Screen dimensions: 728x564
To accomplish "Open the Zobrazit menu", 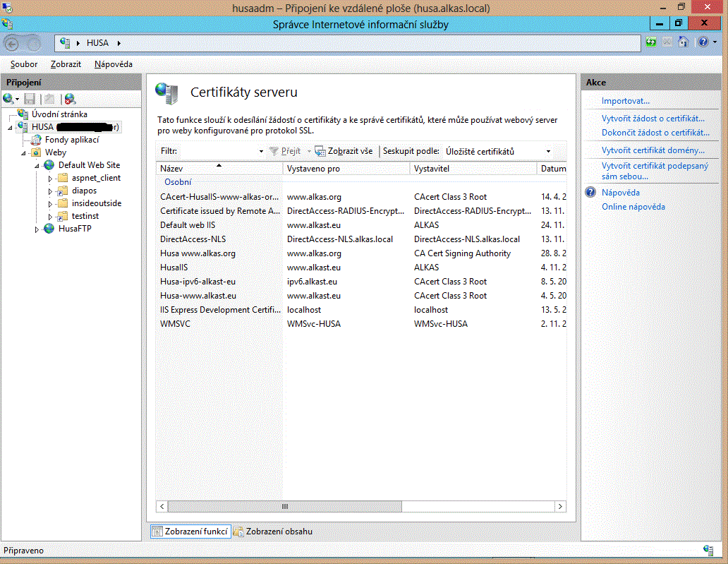I will [x=66, y=64].
